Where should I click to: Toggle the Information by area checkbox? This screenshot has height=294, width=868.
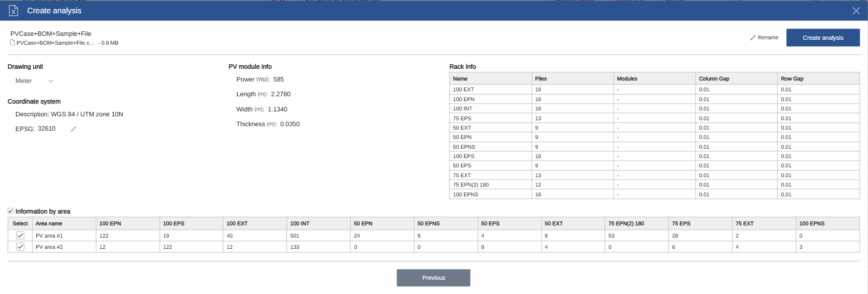[11, 211]
